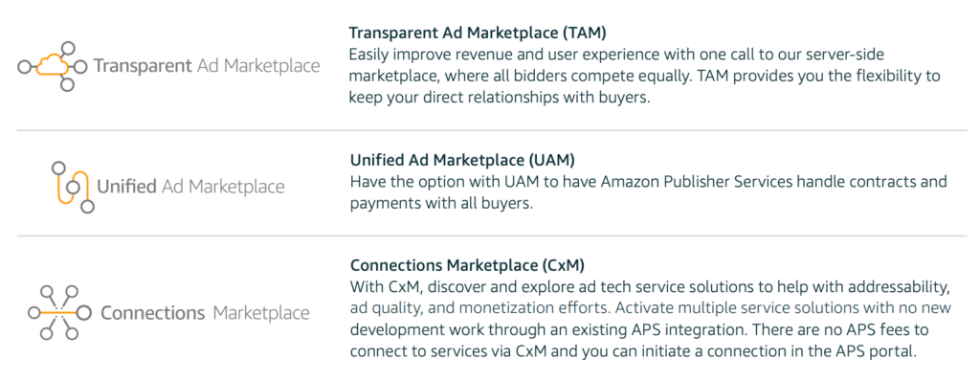The image size is (980, 382).
Task: Select the bold "Connections" word in logo
Action: 152,313
